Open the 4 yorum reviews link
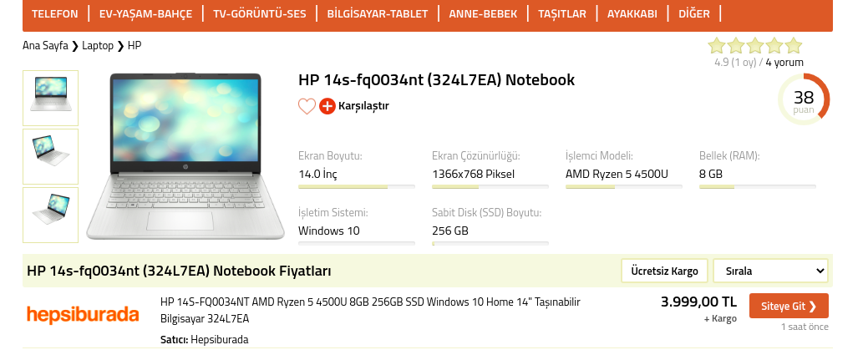868x350 pixels. pos(784,62)
